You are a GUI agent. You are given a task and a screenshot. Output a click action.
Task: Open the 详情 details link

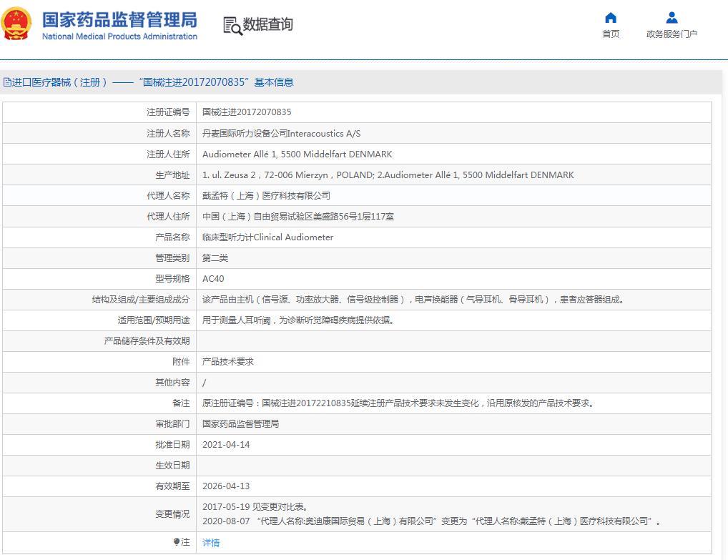point(211,542)
